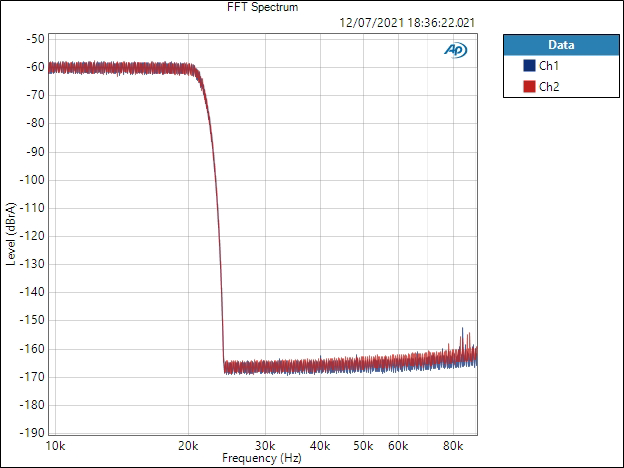Screen dimensions: 624x468
Task: Click the FFT Spectrum graph title
Action: click(262, 7)
